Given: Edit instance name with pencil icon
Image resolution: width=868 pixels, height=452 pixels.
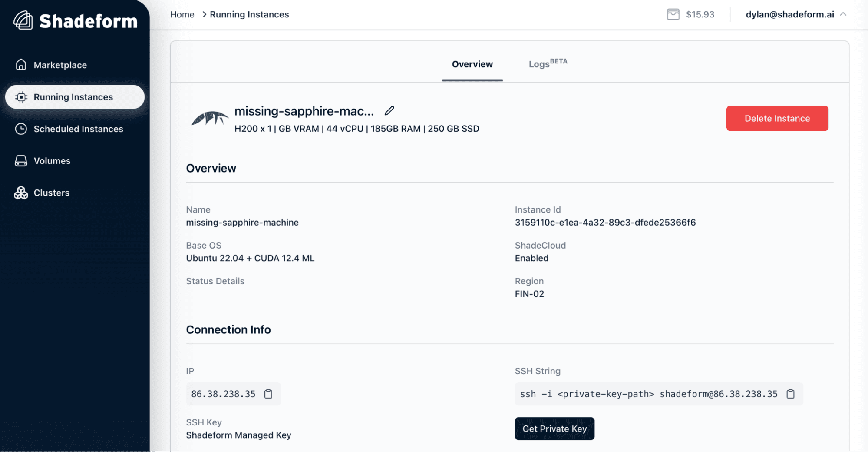Looking at the screenshot, I should tap(389, 111).
